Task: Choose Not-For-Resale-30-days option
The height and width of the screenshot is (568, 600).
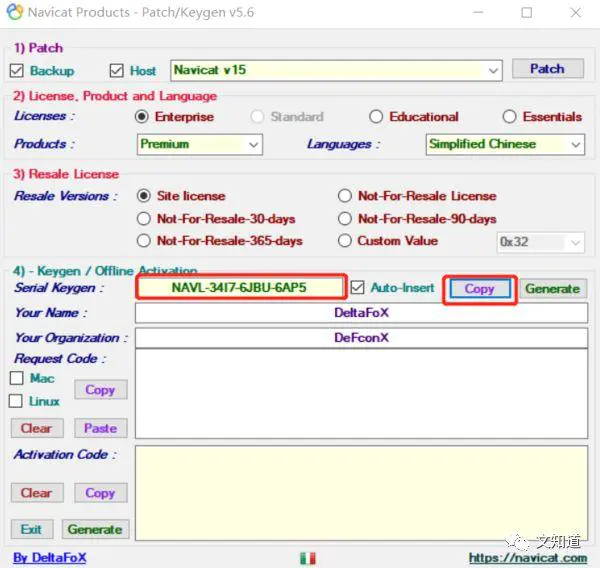Action: coord(143,219)
